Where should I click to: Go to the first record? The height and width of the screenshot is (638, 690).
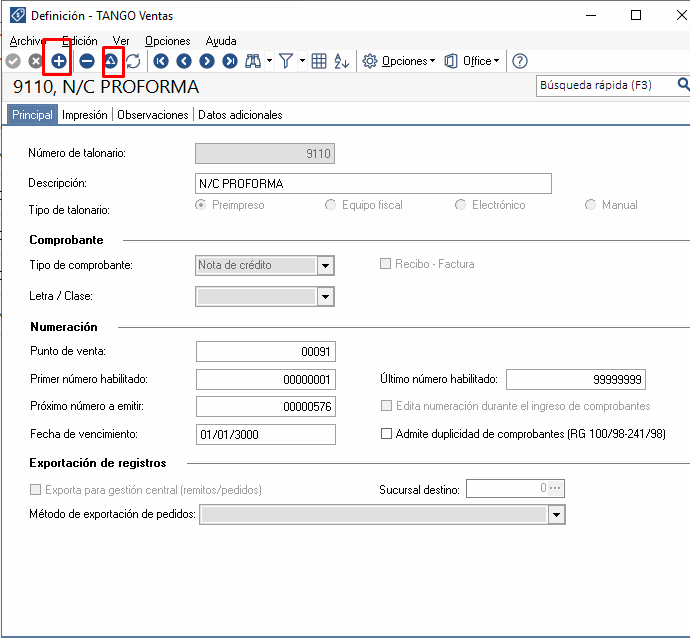pos(161,61)
